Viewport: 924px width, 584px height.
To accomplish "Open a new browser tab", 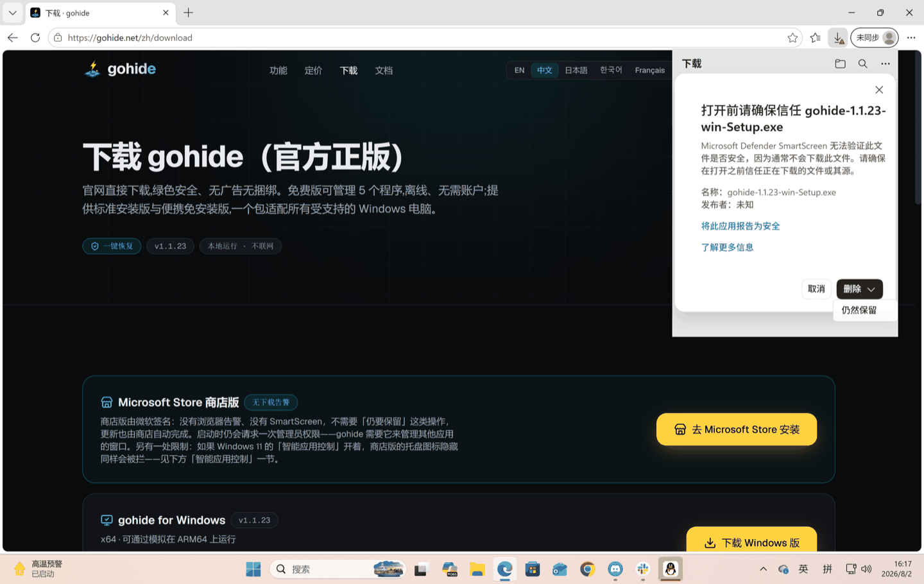I will [x=188, y=13].
